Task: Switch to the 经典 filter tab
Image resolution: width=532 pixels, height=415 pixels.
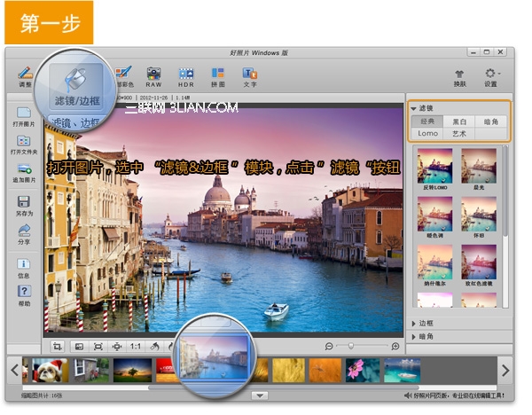Action: 427,121
